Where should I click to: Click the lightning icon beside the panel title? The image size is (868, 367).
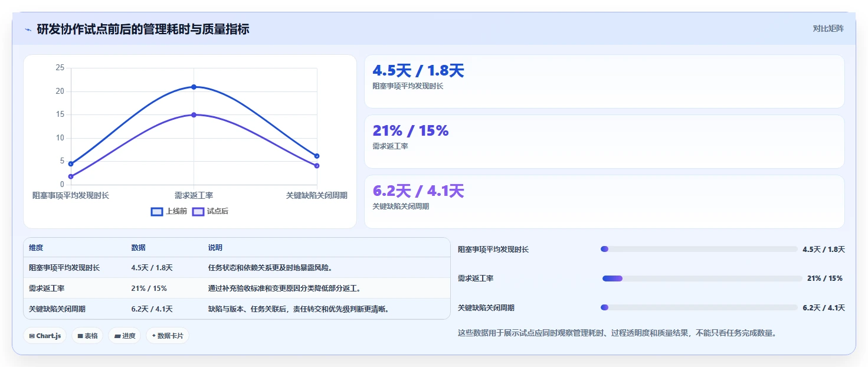point(28,30)
